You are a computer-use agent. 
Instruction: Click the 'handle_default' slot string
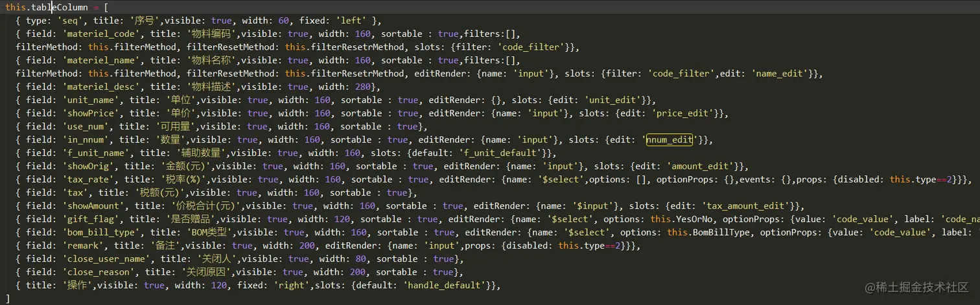[444, 286]
